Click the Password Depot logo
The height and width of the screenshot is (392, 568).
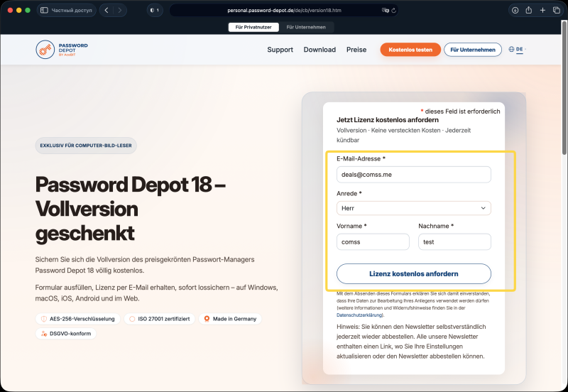(62, 50)
